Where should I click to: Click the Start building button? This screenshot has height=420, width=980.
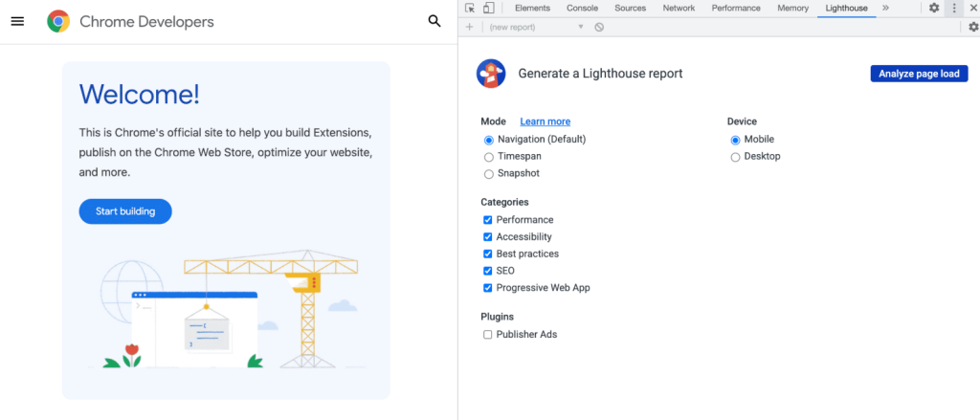tap(125, 211)
